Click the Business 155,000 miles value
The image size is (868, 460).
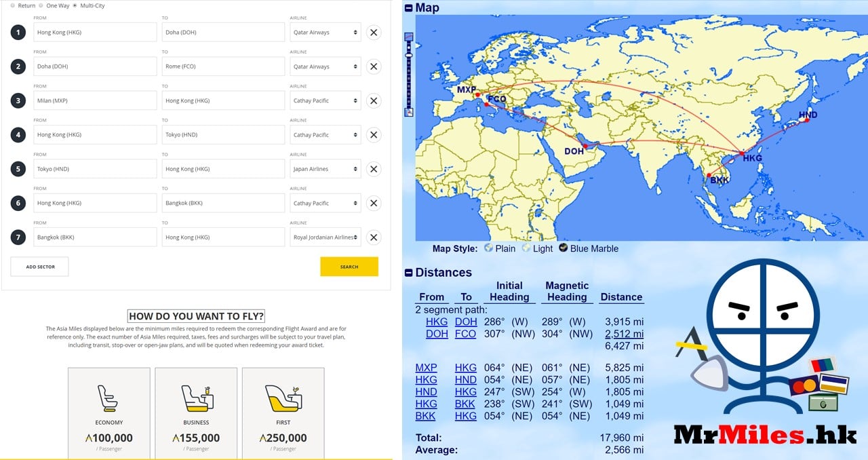[196, 438]
